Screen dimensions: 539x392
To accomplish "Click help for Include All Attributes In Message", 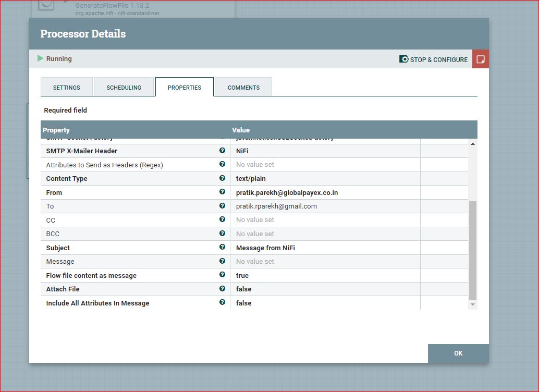I will point(222,302).
